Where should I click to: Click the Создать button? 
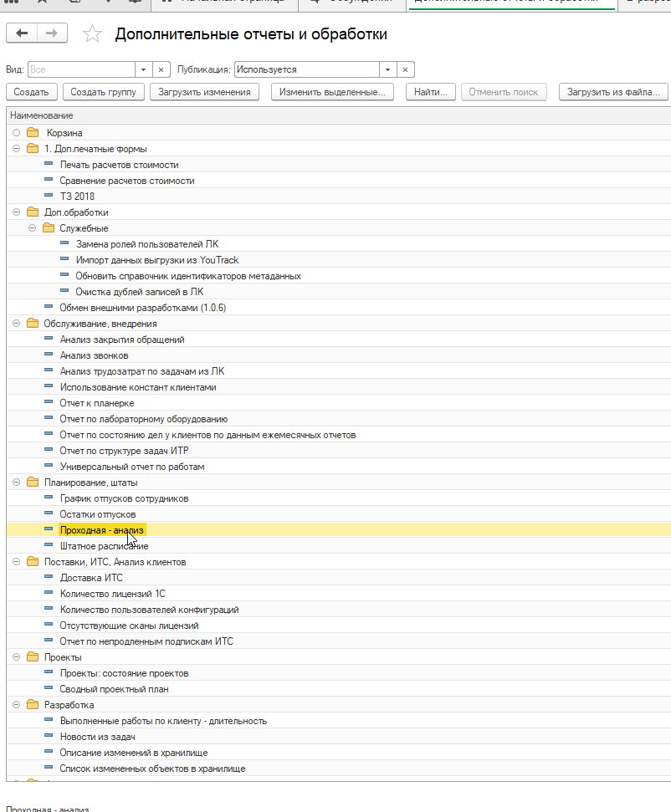[x=32, y=92]
